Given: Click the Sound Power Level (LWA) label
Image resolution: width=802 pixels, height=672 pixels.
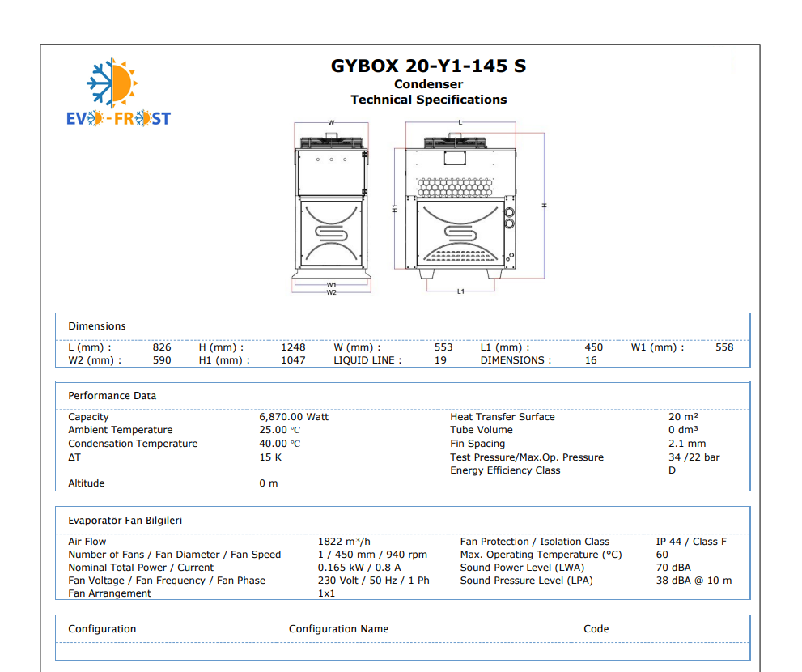Looking at the screenshot, I should [x=522, y=568].
